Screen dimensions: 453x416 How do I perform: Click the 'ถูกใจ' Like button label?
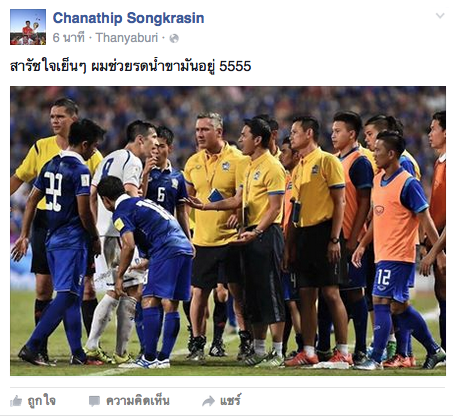[42, 400]
